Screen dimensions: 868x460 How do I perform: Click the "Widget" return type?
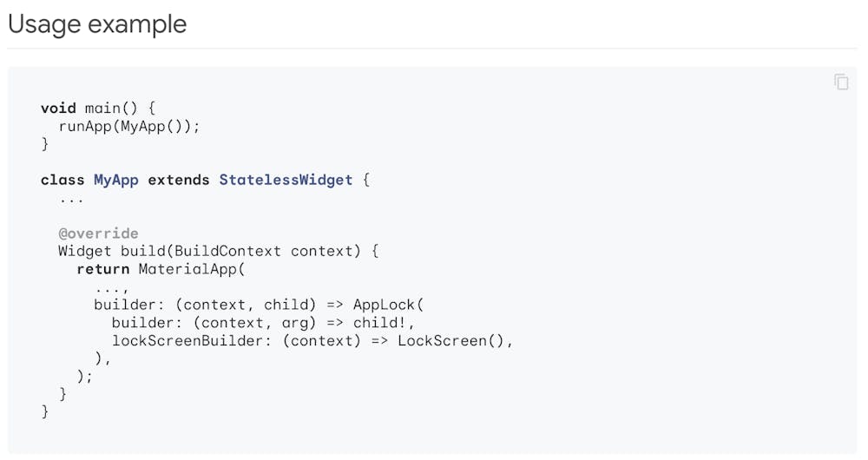click(x=85, y=251)
